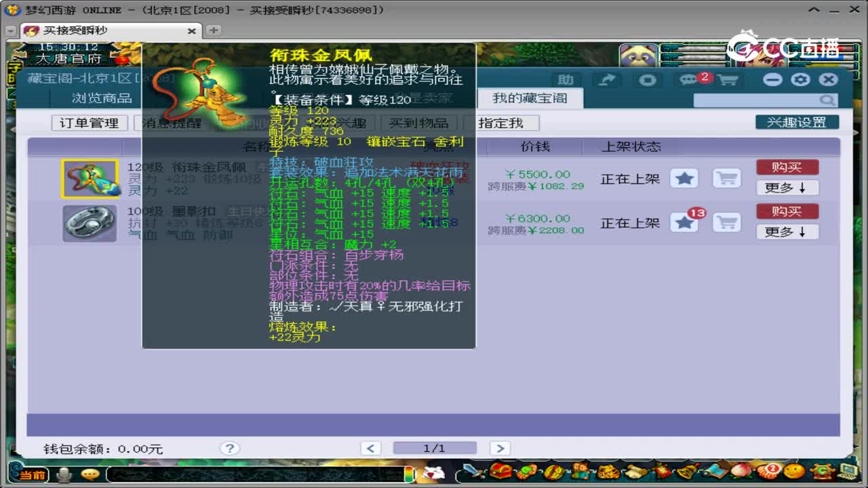Expand 更多 menu for 衔珠金凤佩 listing

tap(787, 188)
